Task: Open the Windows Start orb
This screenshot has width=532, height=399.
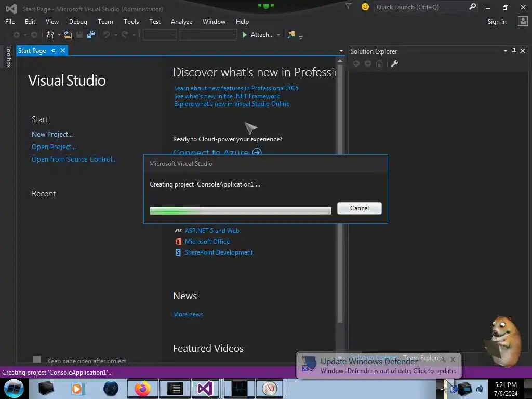Action: (14, 389)
